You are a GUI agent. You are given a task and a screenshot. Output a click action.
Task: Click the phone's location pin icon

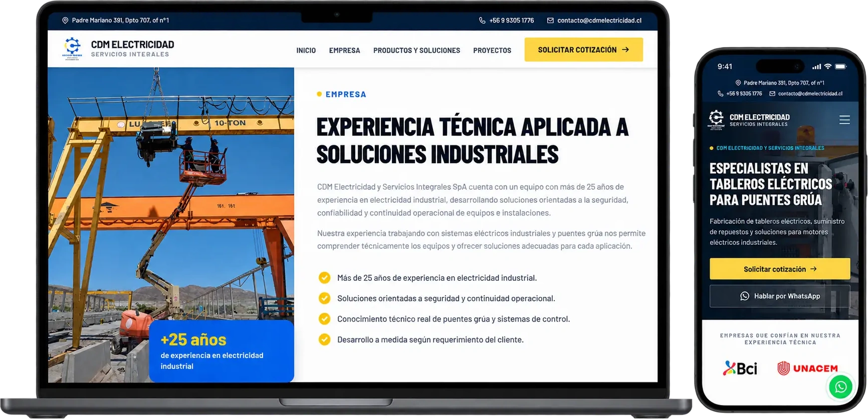(x=738, y=83)
